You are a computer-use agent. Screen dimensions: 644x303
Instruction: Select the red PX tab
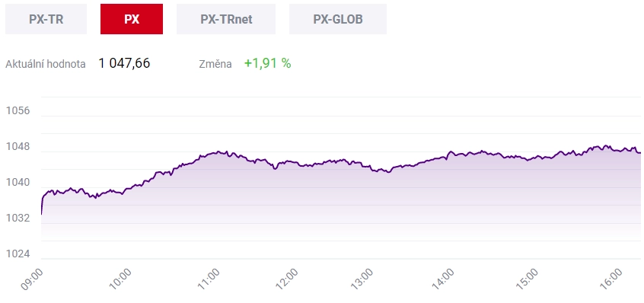[x=132, y=19]
